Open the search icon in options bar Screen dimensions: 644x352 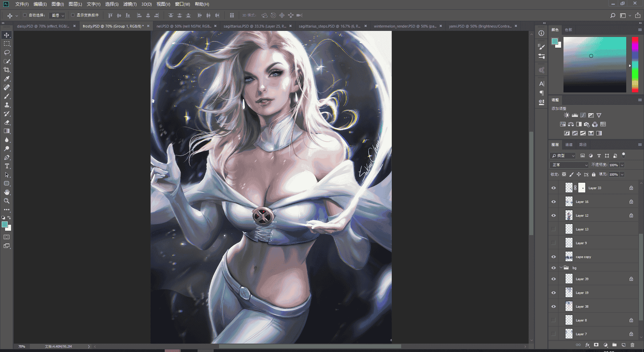pyautogui.click(x=612, y=15)
